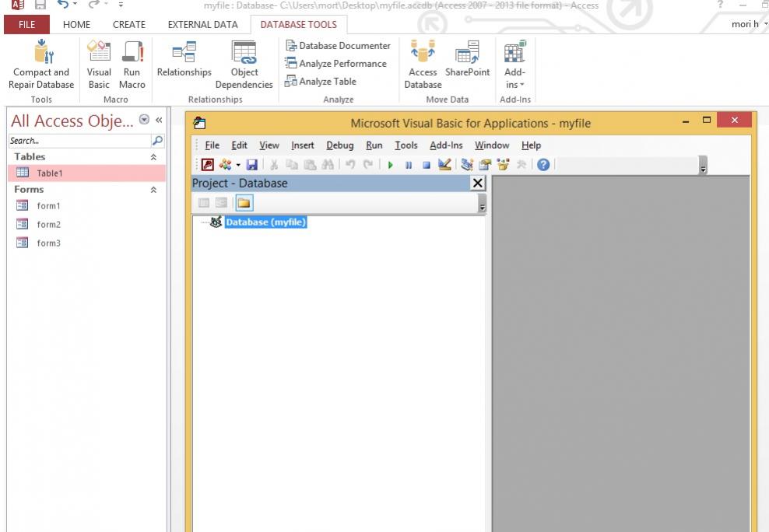This screenshot has width=769, height=532.
Task: Open VBA Tools menu
Action: click(x=406, y=145)
